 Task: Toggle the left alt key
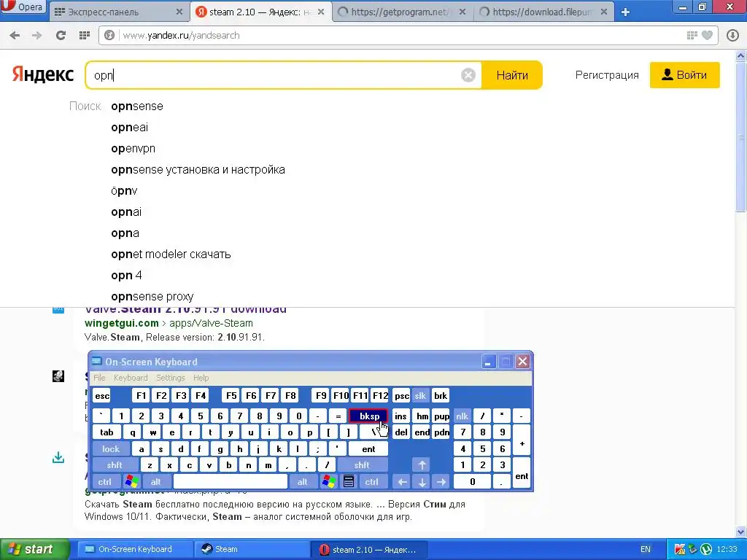[x=156, y=482]
